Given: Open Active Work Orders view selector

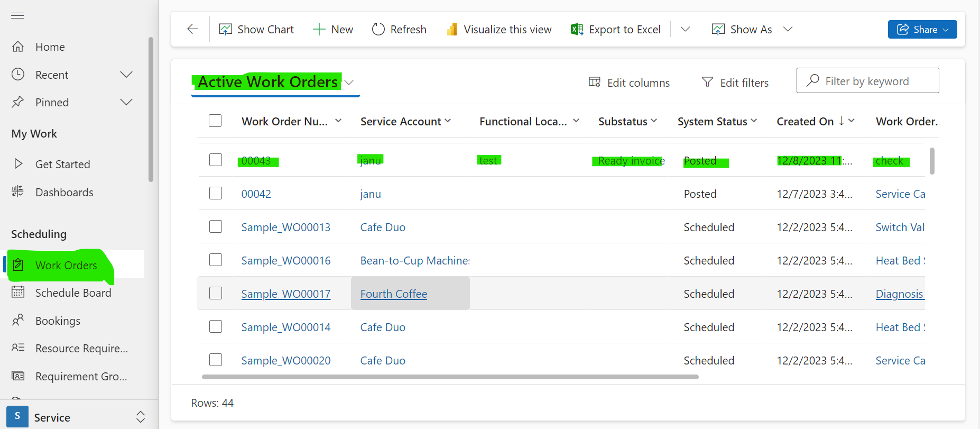Looking at the screenshot, I should point(275,83).
